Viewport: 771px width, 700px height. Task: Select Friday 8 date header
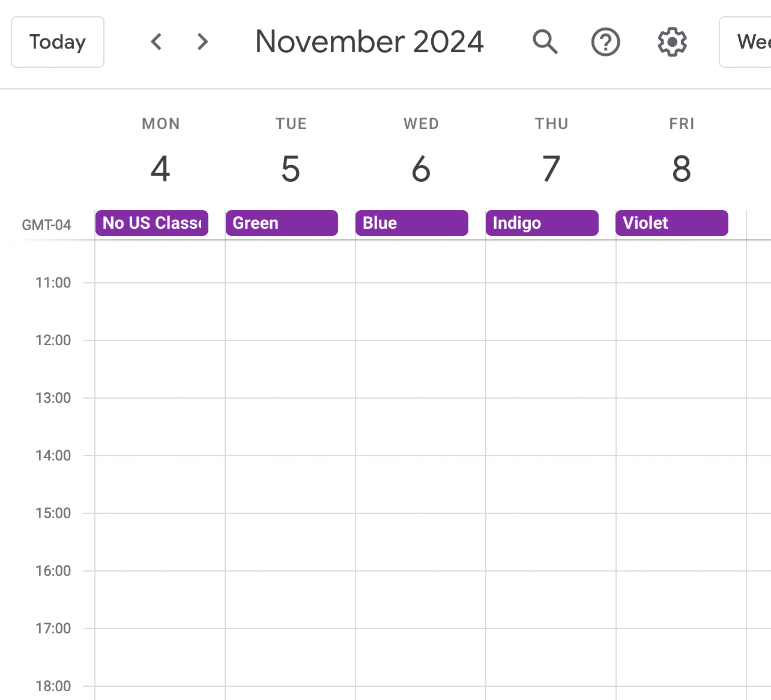pos(682,169)
